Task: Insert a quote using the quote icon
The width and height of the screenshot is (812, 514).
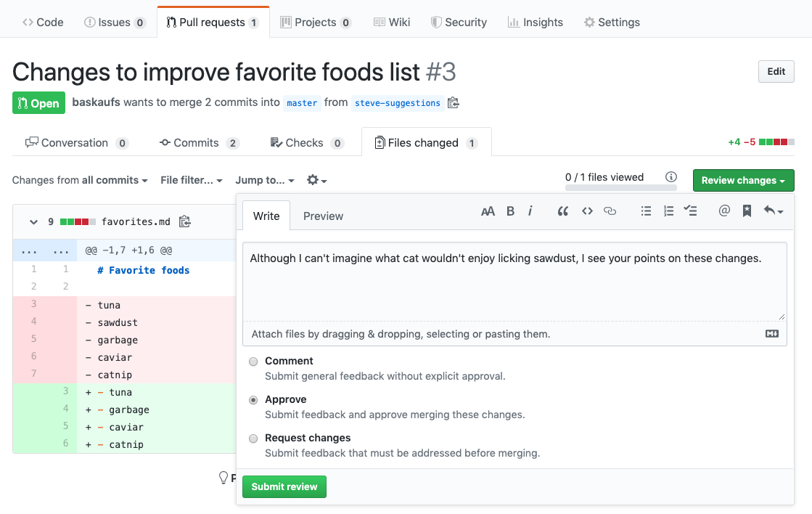Action: point(563,211)
